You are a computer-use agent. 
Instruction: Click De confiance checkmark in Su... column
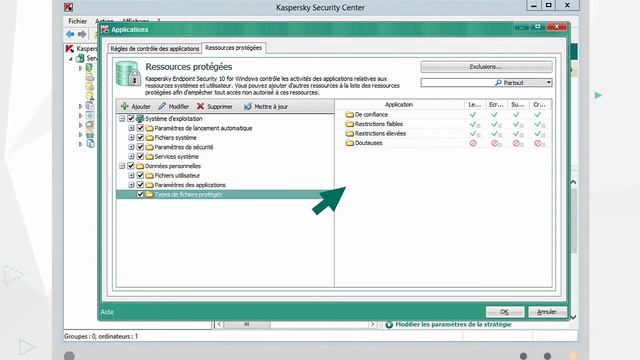click(516, 115)
